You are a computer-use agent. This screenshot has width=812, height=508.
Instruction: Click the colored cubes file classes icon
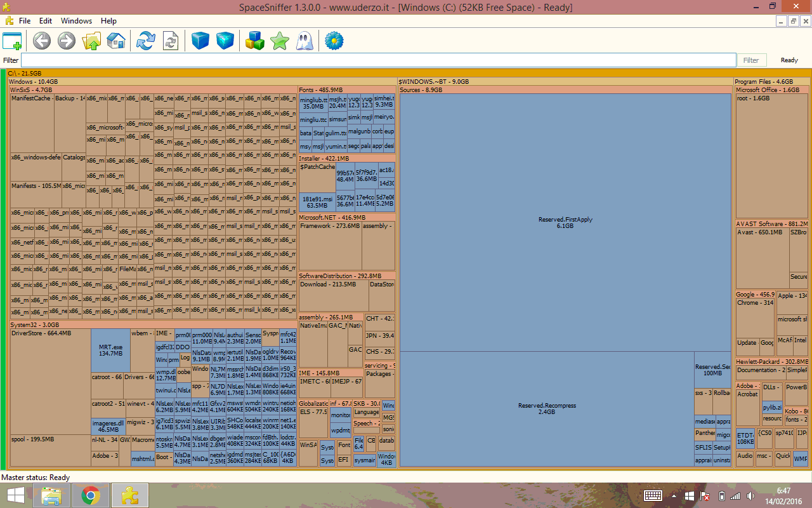(255, 41)
